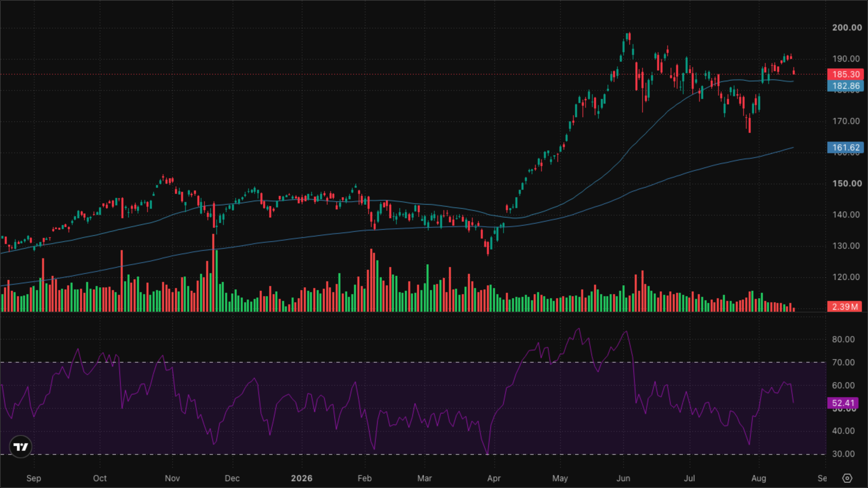Screen dimensions: 868x488
Task: Click the 40.00 RSI axis label
Action: pos(843,431)
